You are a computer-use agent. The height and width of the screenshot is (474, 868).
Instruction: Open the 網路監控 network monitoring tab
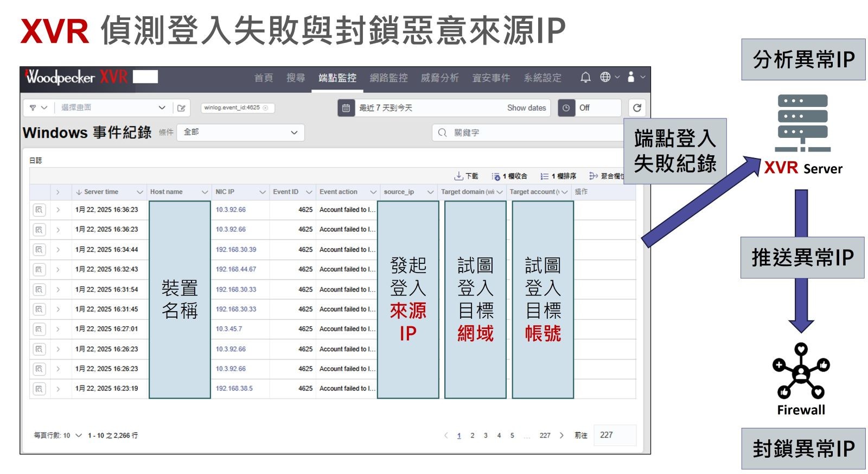388,78
